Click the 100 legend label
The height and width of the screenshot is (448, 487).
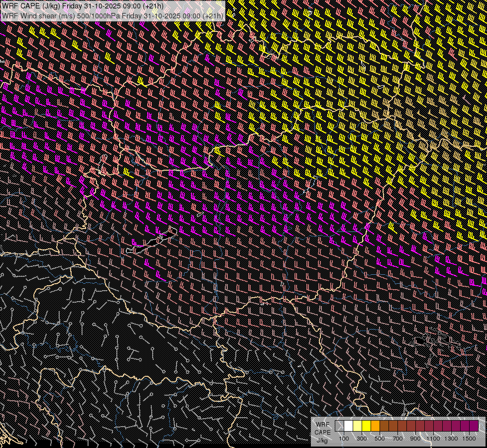(344, 439)
